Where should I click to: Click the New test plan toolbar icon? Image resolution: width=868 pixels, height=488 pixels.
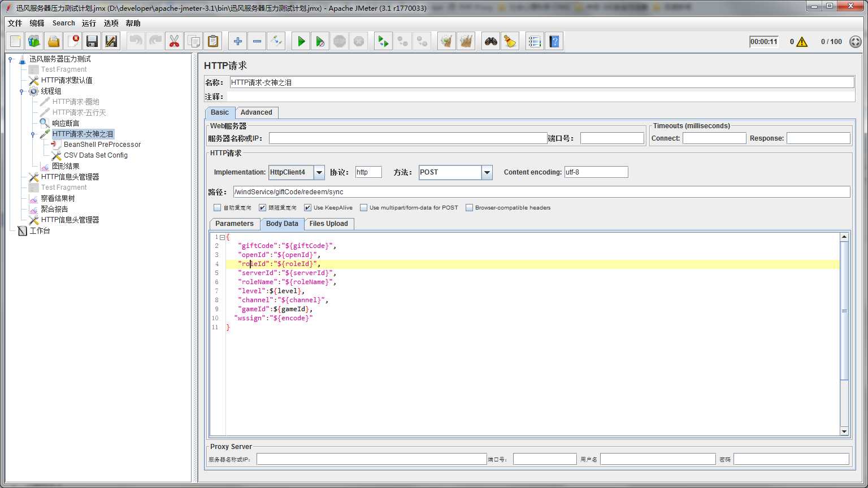[x=15, y=41]
